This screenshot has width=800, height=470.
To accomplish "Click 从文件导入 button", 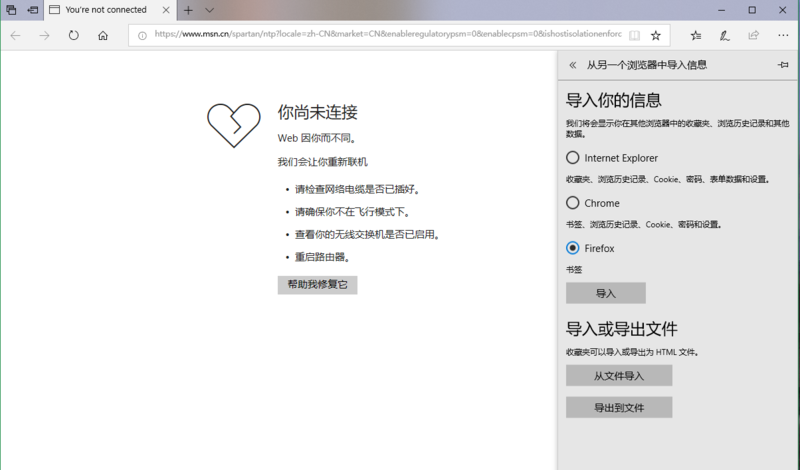I will 619,376.
